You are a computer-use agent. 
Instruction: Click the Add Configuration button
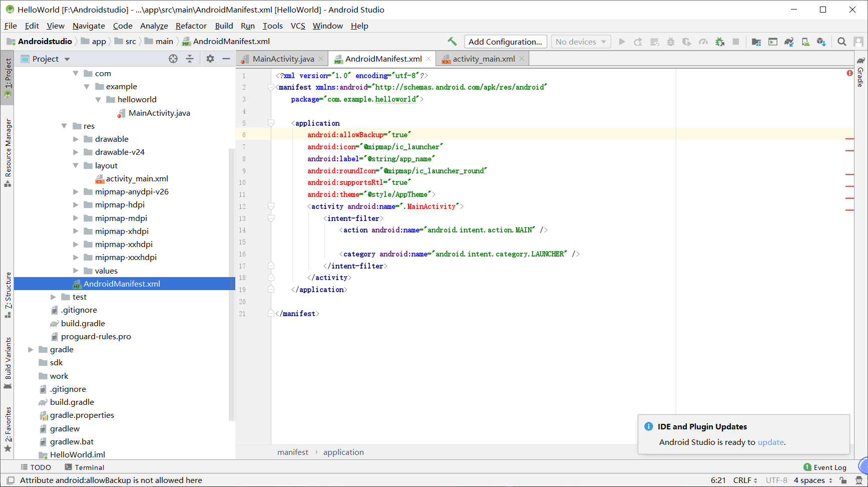point(505,42)
